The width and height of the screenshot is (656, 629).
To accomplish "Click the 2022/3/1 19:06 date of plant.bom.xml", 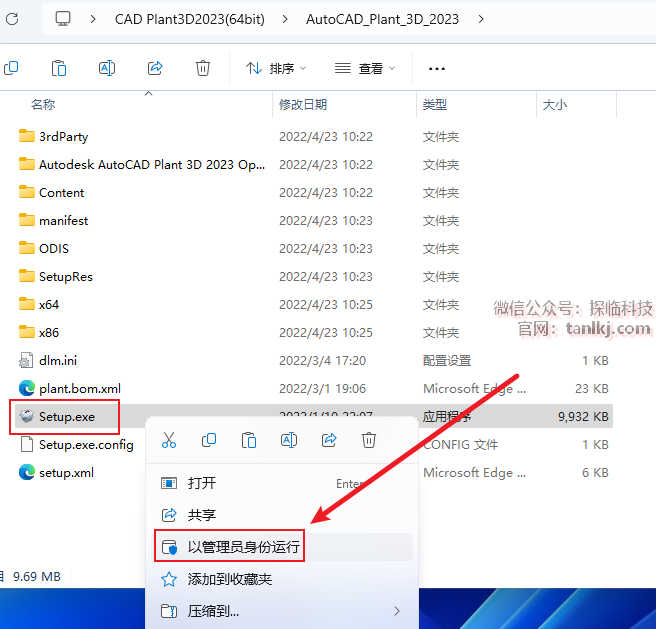I will point(322,389).
